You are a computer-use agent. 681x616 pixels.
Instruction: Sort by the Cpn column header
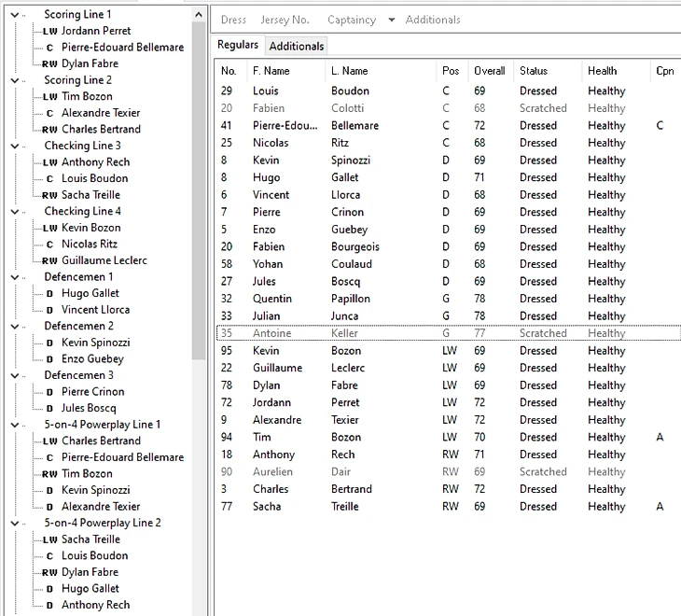[664, 71]
